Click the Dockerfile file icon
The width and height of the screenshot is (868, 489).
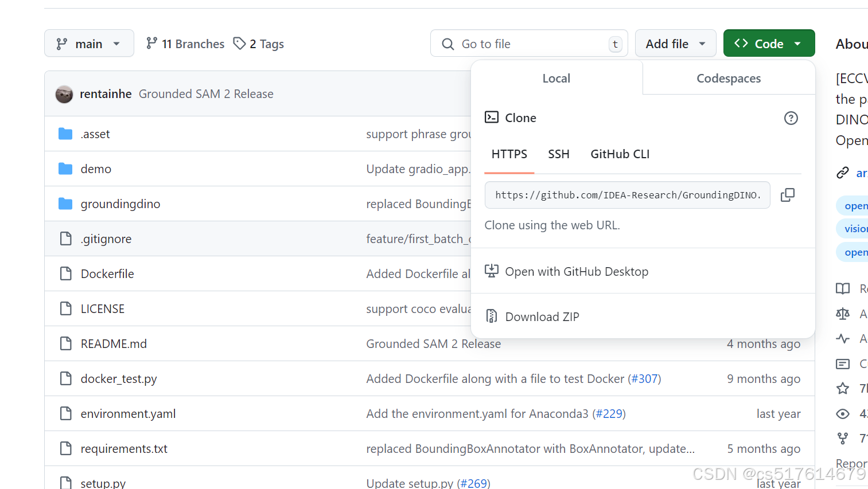click(66, 274)
